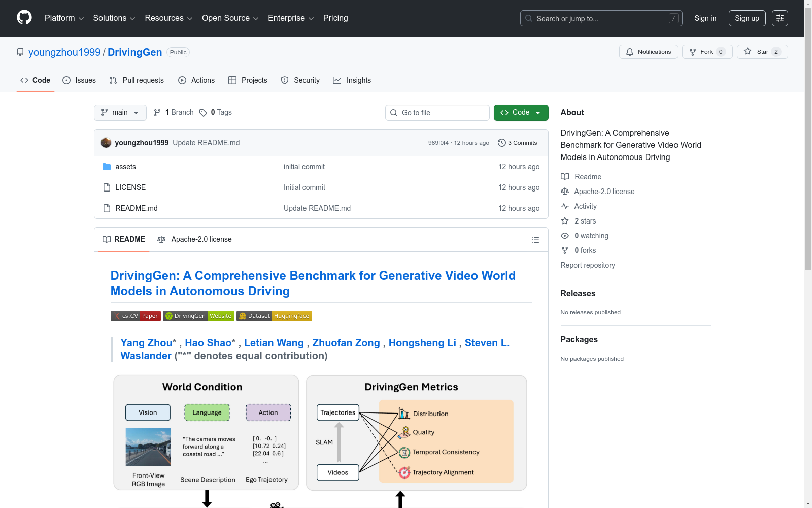Focus the Go to file input

click(437, 113)
